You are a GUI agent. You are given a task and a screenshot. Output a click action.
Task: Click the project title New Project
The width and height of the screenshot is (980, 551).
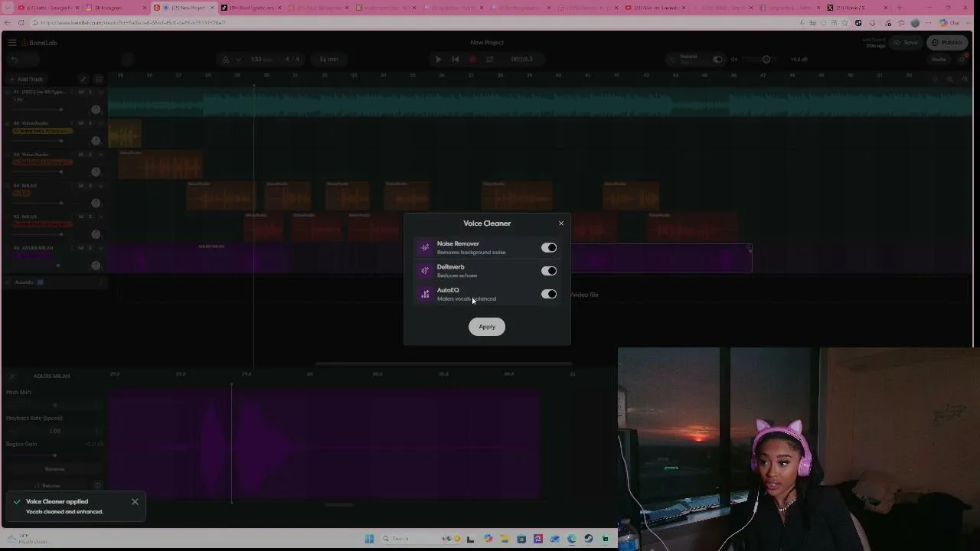pyautogui.click(x=487, y=43)
